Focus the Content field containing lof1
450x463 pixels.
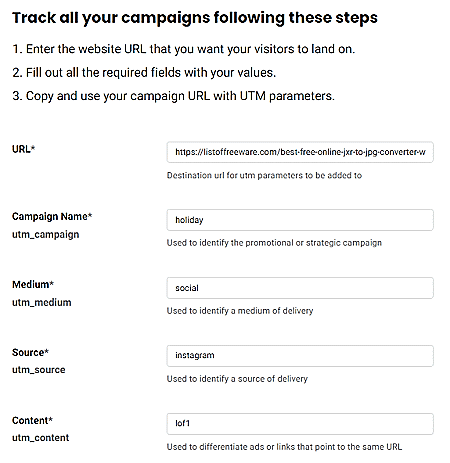(x=300, y=424)
